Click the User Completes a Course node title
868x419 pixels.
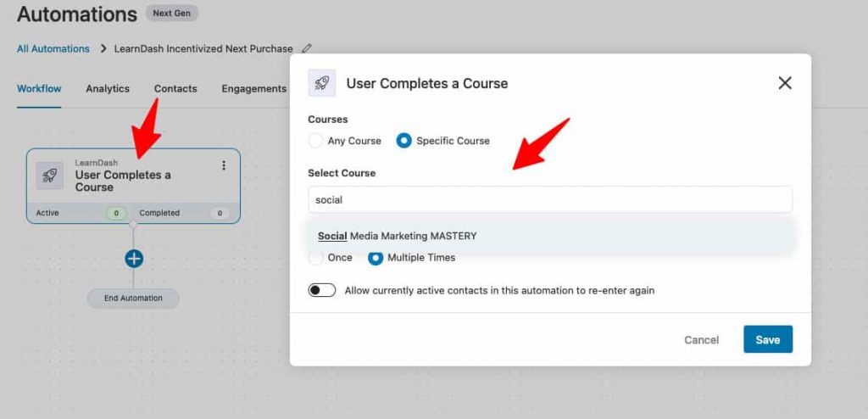[x=123, y=182]
